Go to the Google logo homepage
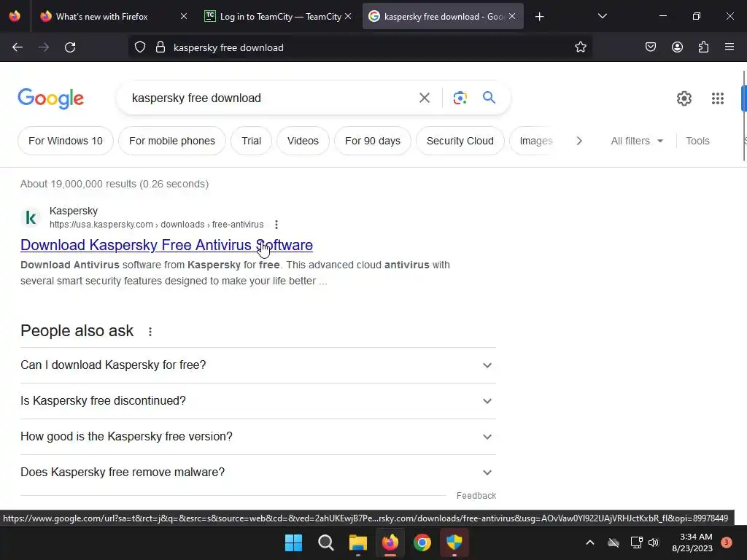The width and height of the screenshot is (747, 560). pos(50,98)
